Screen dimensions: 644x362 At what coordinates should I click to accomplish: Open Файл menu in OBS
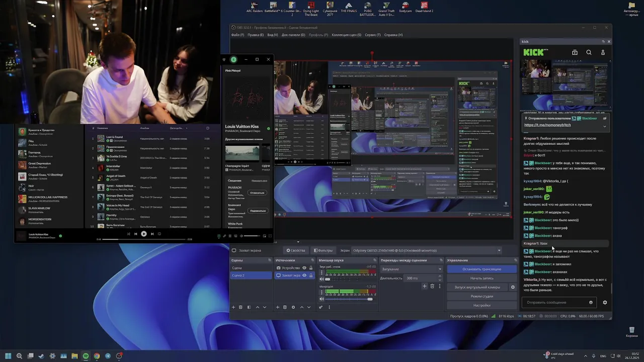[237, 35]
